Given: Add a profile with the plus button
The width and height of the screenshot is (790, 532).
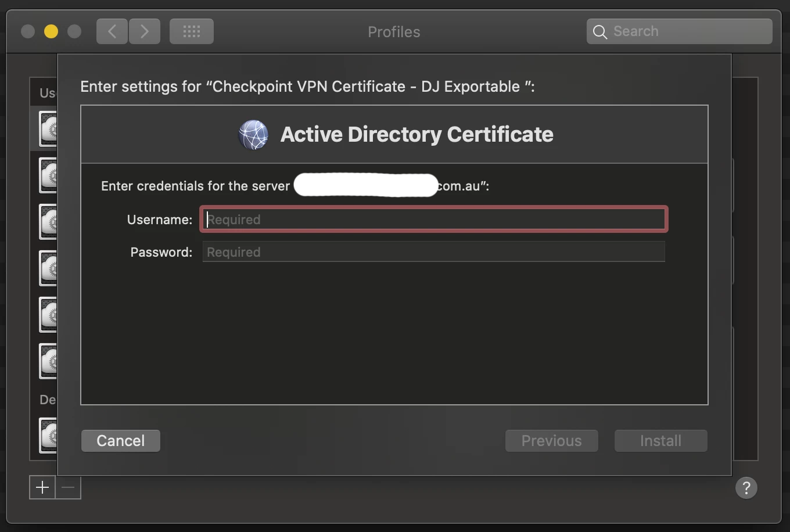Looking at the screenshot, I should pos(42,487).
